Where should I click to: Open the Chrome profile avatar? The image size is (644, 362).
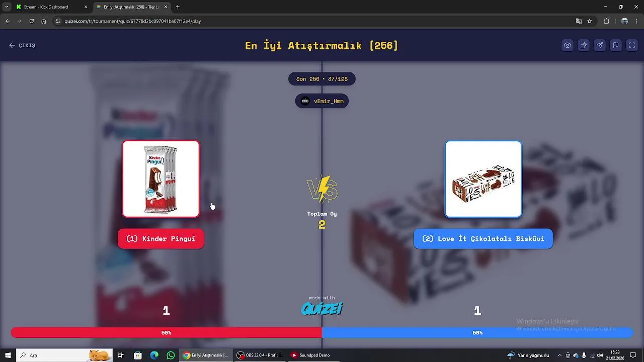coord(624,21)
